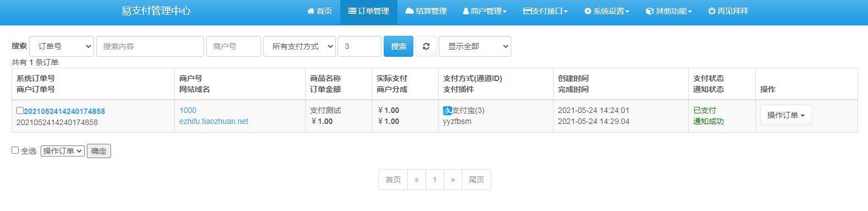The height and width of the screenshot is (211, 868).
Task: Open 商户管理 user menu
Action: [485, 11]
